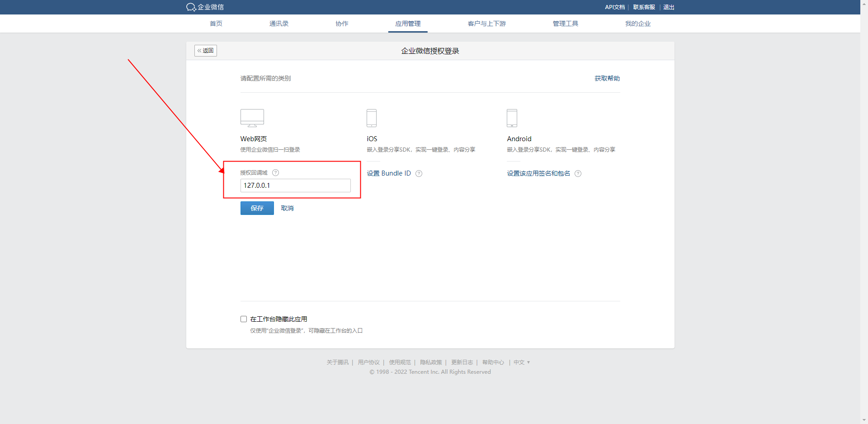Screen dimensions: 868x424
Task: Click help icon beside 设置该应用签名和包名
Action: coord(578,174)
